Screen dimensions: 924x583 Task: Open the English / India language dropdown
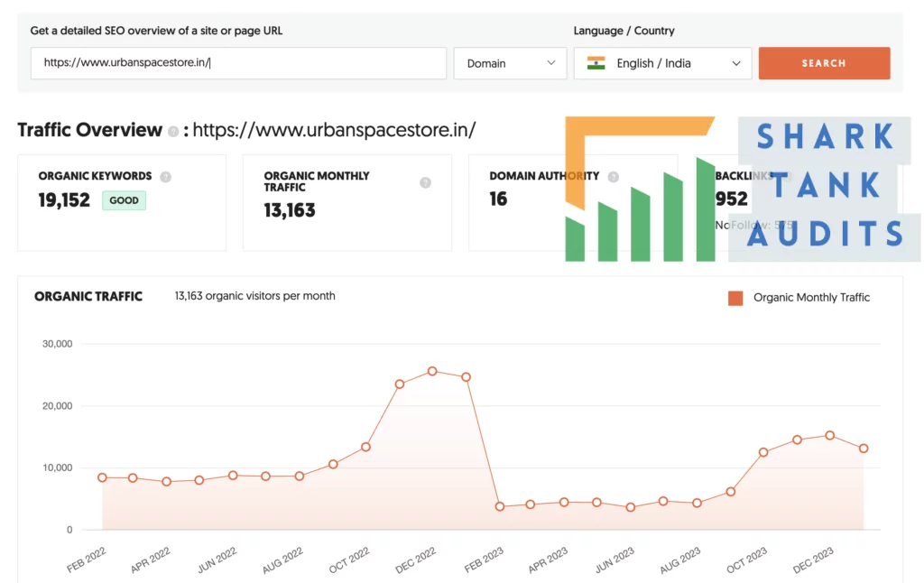click(662, 63)
